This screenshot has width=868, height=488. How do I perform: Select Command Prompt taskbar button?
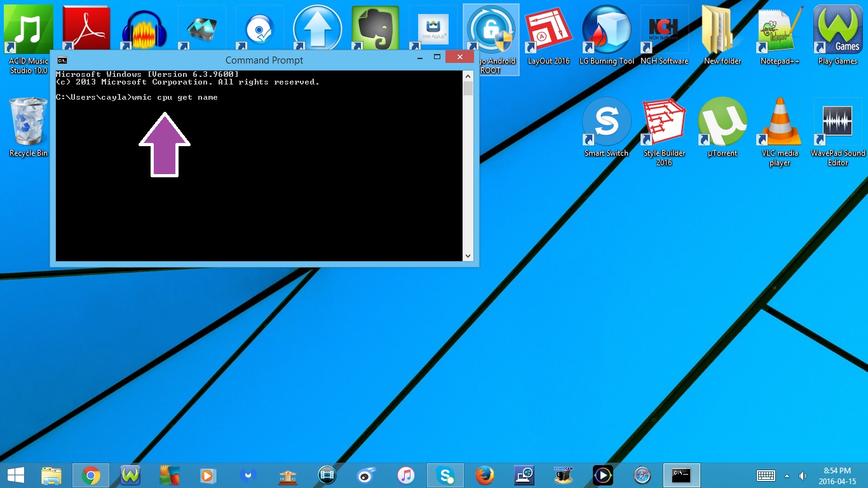coord(682,475)
